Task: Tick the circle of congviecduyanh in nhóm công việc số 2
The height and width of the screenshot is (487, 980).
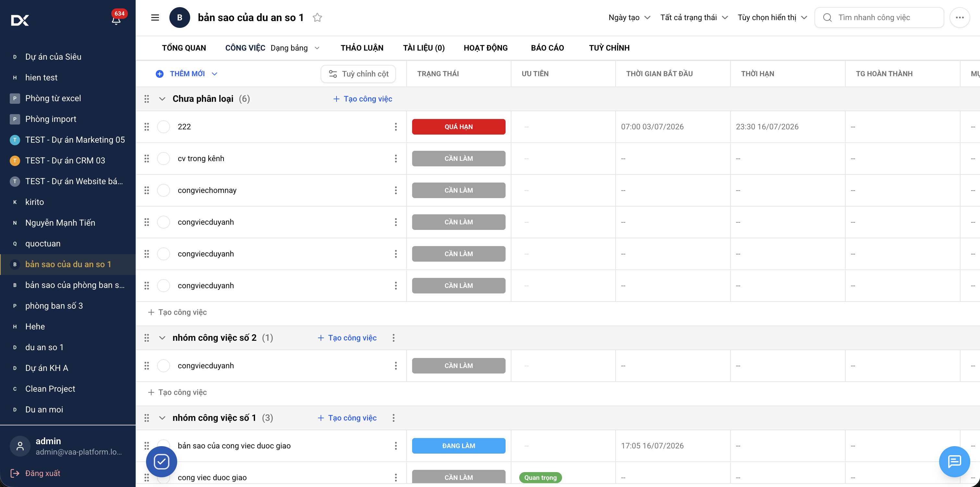Action: coord(164,366)
